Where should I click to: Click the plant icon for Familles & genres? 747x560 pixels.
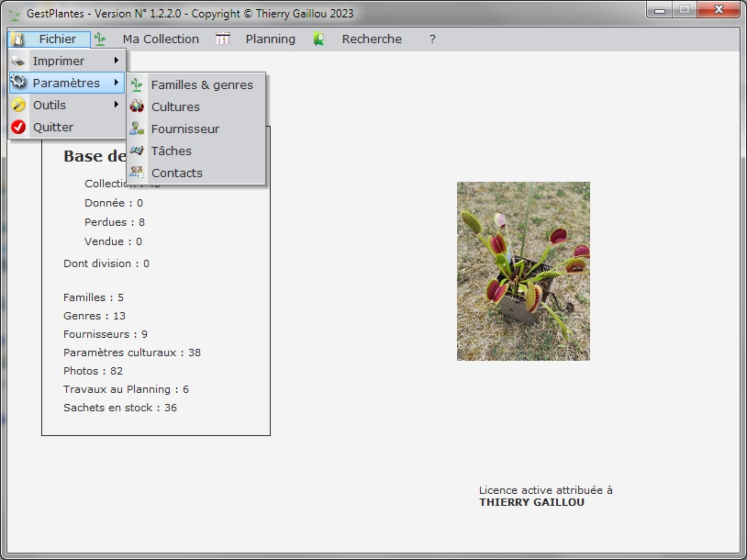click(137, 84)
